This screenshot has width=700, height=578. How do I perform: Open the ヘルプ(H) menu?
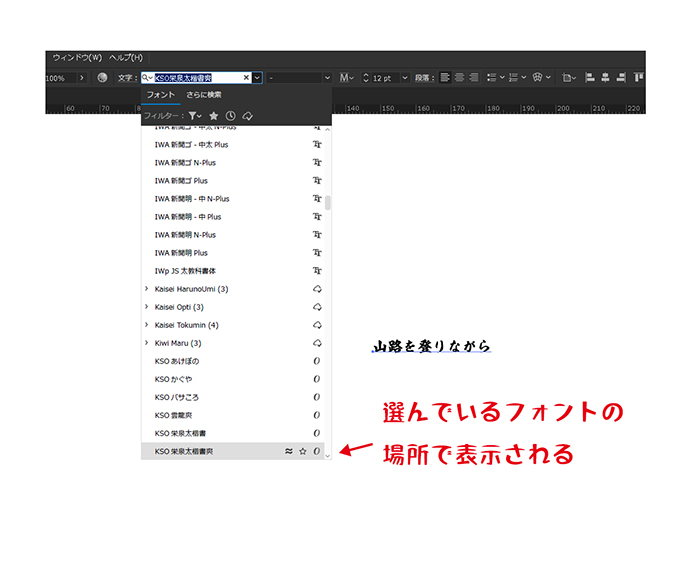126,58
